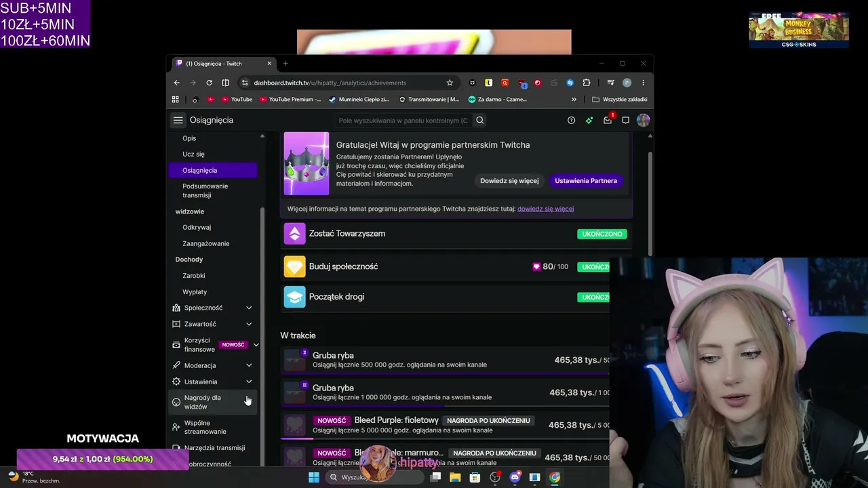This screenshot has height=488, width=868.
Task: Open File Explorer from the taskbar
Action: [455, 477]
